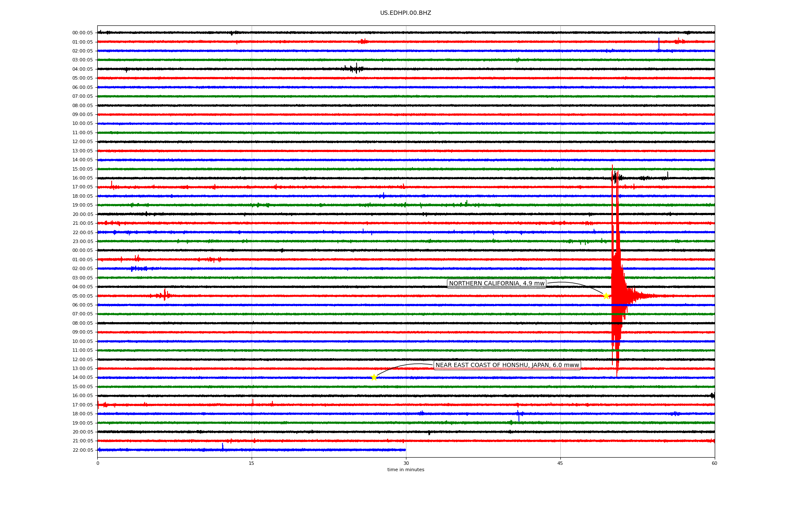Click the 30 tick label on the time axis
The image size is (812, 508).
406,463
